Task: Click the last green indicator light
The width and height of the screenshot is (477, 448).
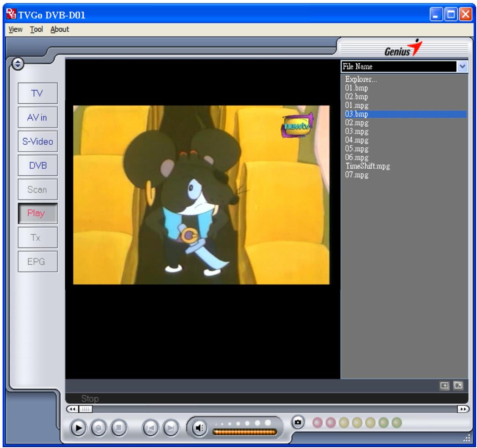Action: pos(396,423)
